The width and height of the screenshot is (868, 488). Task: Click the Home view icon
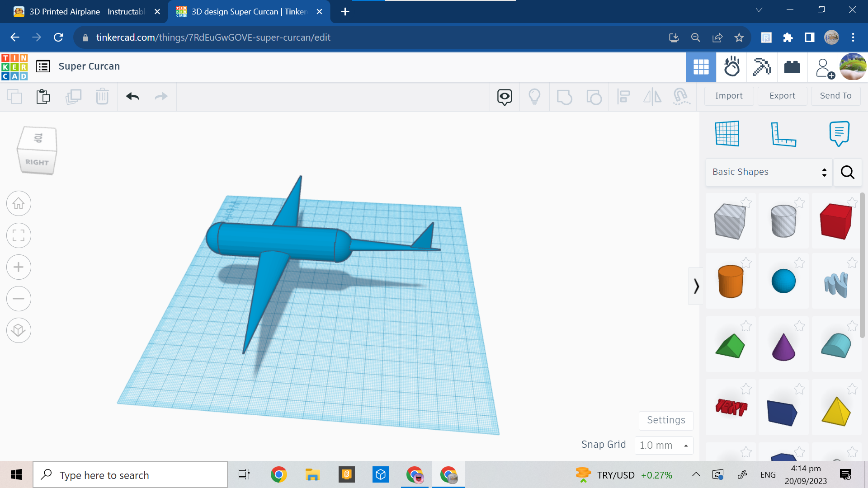(19, 204)
